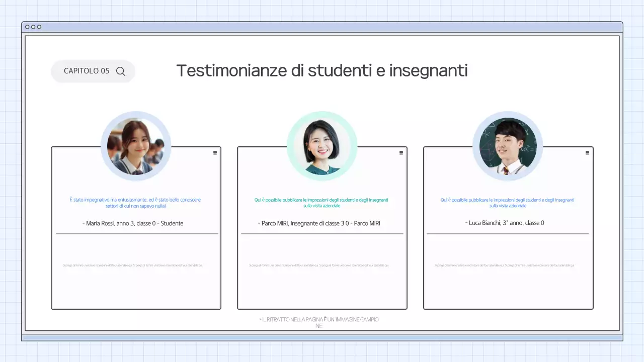
Task: Select the 'Luca Bianchi, 3° anno, classe 0' line
Action: [505, 223]
